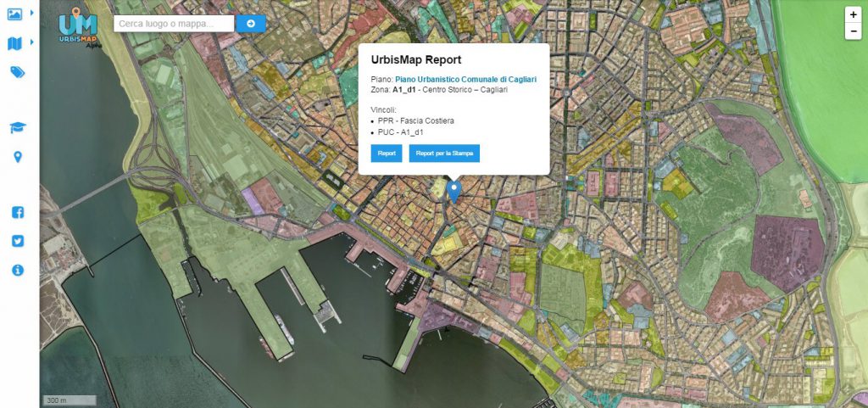This screenshot has height=408, width=868.
Task: Click the 'A1_d1' zone code text
Action: point(404,90)
